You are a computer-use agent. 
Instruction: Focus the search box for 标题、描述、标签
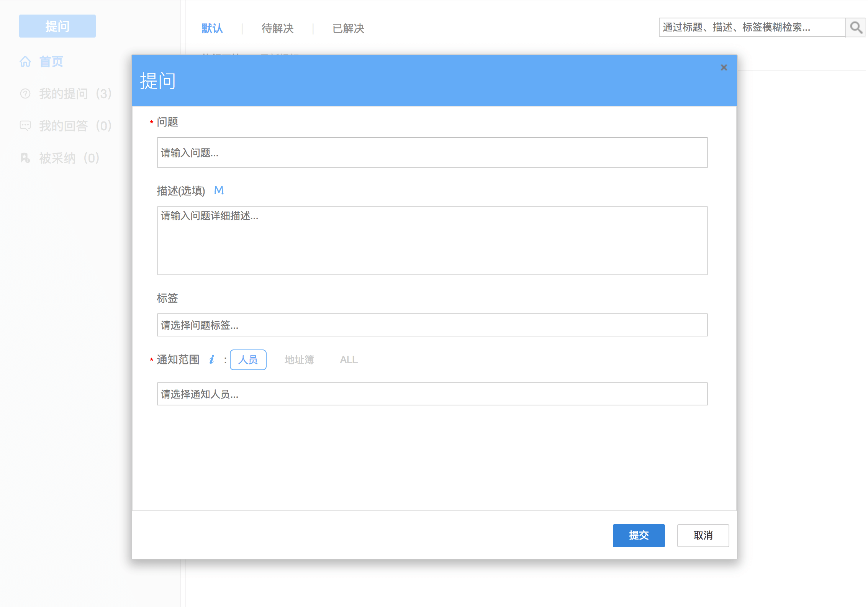tap(752, 27)
